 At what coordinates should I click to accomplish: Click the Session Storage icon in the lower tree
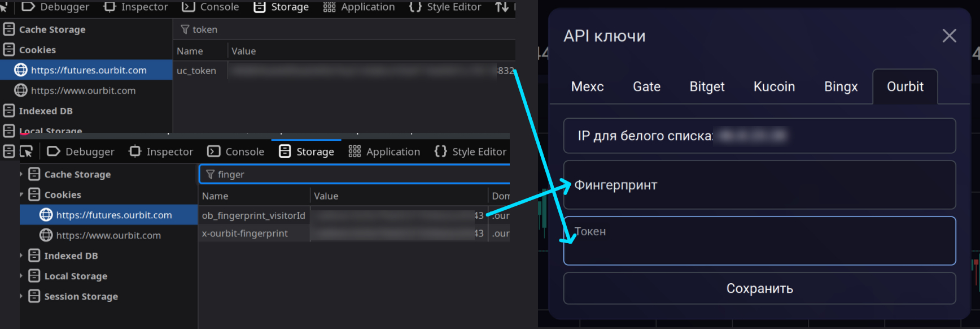(34, 296)
